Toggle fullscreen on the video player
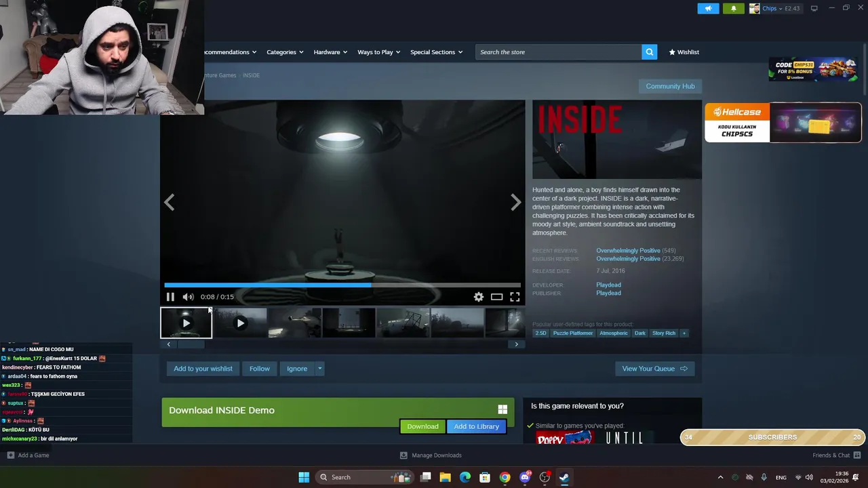Screen dimensions: 868x488 (x=515, y=297)
